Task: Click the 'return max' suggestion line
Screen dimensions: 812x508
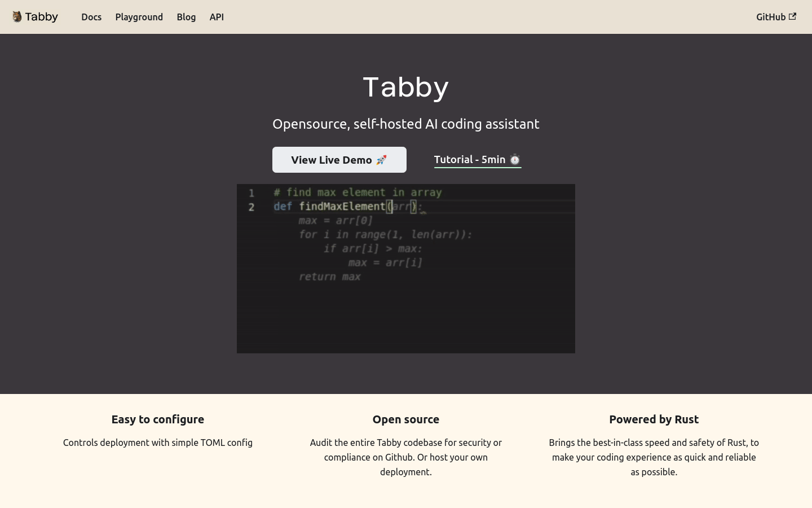Action: (x=330, y=277)
